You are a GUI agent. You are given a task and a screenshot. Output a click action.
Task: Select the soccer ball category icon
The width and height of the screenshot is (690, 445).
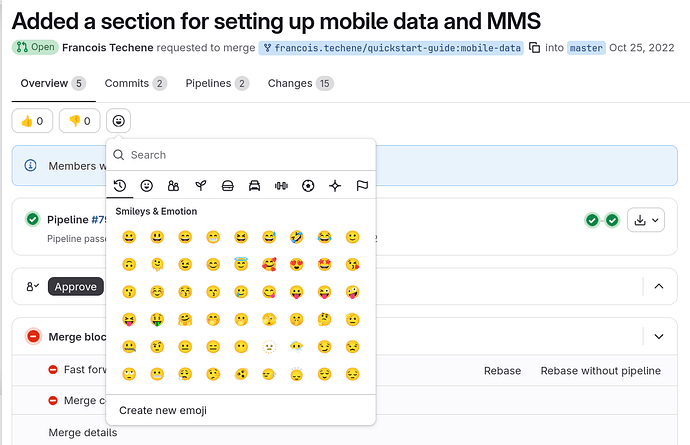point(308,186)
